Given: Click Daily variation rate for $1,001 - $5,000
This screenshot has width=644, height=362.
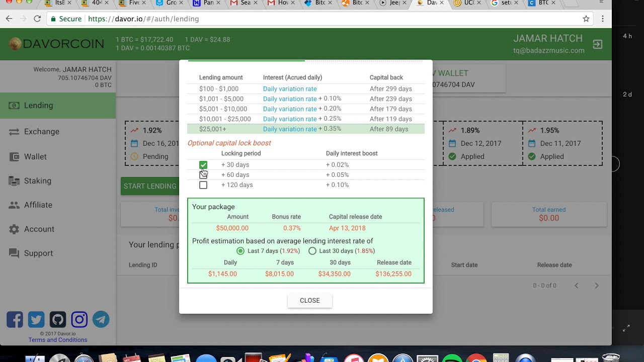Looking at the screenshot, I should [290, 99].
